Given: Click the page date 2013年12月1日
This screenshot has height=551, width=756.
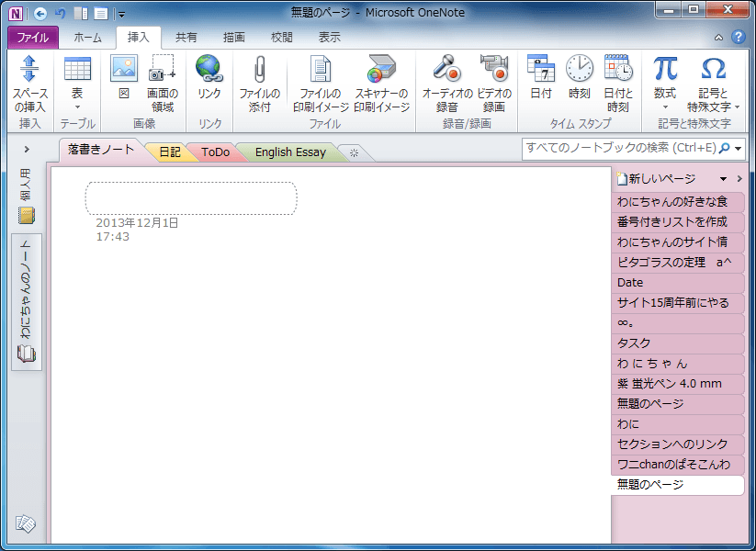Looking at the screenshot, I should click(x=138, y=223).
